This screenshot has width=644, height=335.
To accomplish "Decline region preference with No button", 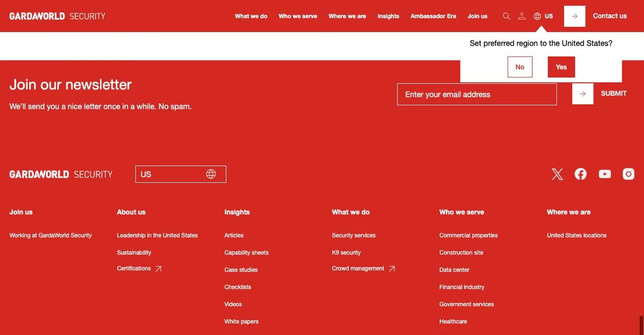I will click(x=520, y=67).
